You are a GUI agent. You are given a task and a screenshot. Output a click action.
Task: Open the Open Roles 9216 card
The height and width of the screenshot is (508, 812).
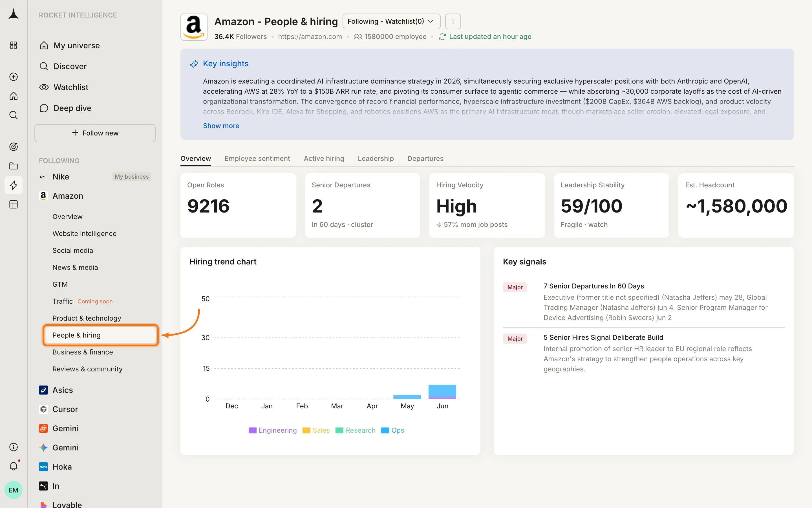238,205
